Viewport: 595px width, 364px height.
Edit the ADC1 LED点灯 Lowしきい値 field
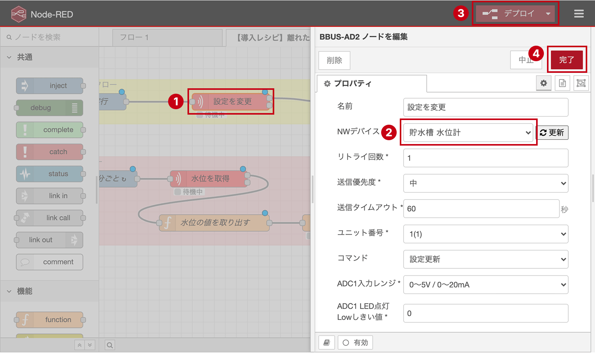pos(486,313)
